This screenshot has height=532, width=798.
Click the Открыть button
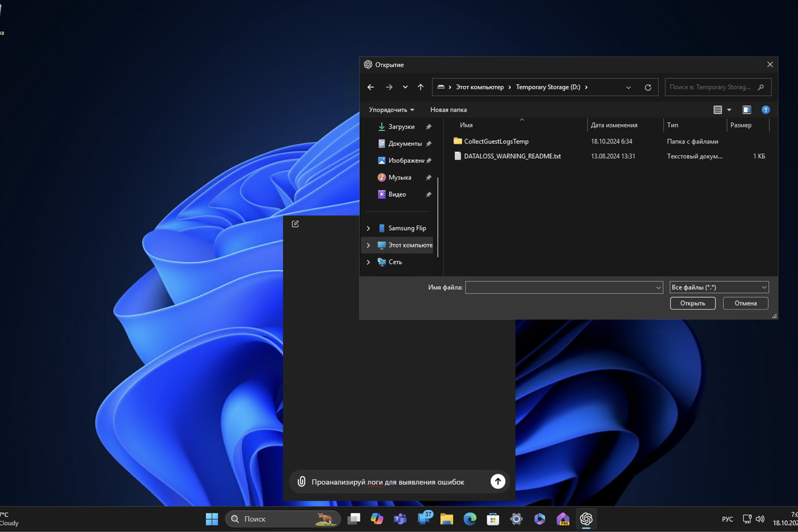click(x=692, y=303)
